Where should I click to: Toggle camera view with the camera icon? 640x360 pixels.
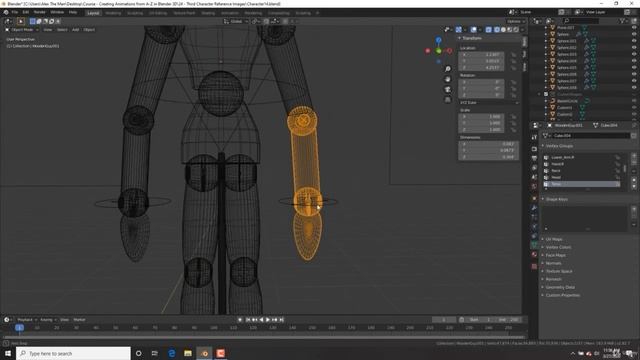click(x=448, y=89)
